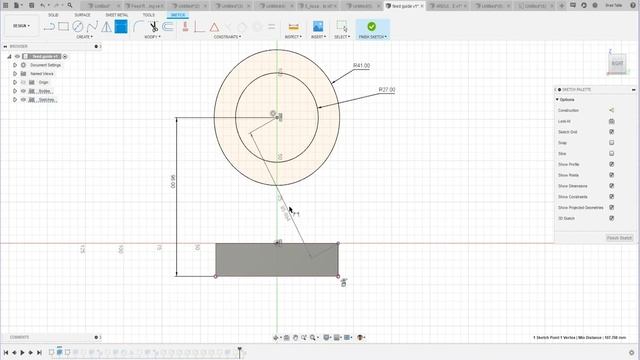The image size is (640, 360).
Task: Enable the Snap checkbox
Action: pyautogui.click(x=611, y=143)
